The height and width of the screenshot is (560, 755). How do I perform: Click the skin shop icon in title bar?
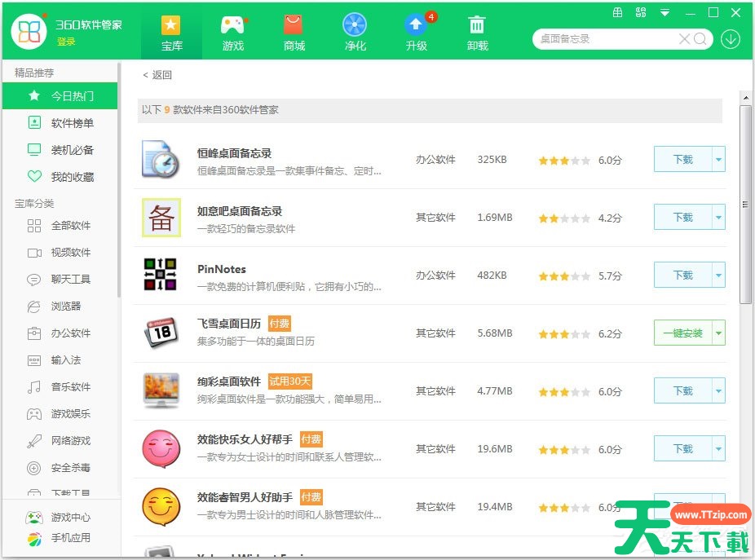[x=617, y=12]
